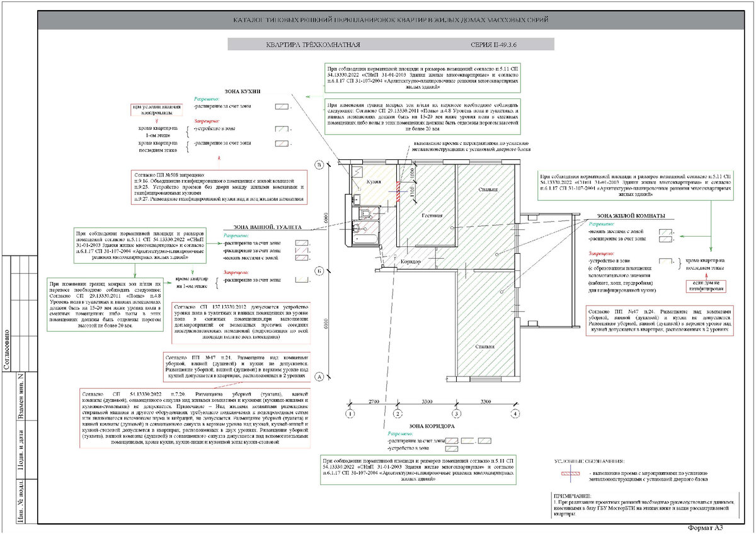This screenshot has width=756, height=534.
Task: Click axis marker circle 'А'
Action: [319, 377]
